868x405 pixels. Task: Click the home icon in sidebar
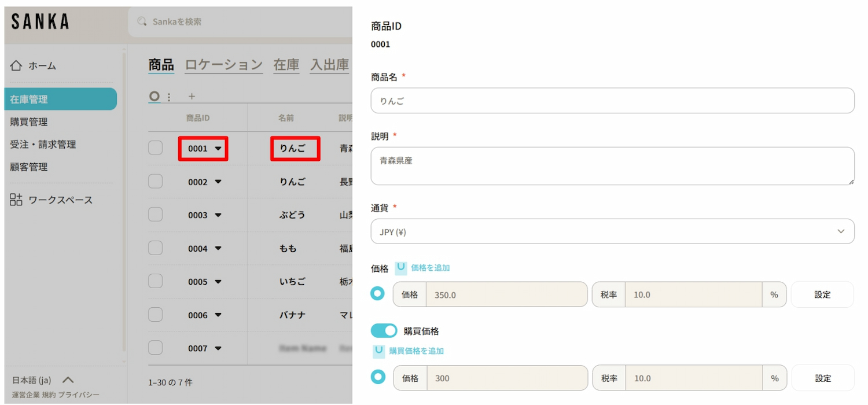coord(16,66)
